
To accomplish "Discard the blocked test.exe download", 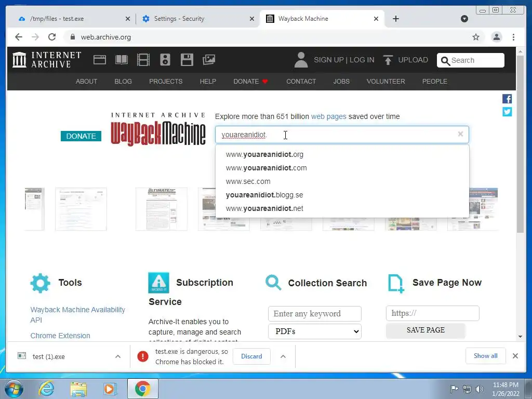I will 251,356.
